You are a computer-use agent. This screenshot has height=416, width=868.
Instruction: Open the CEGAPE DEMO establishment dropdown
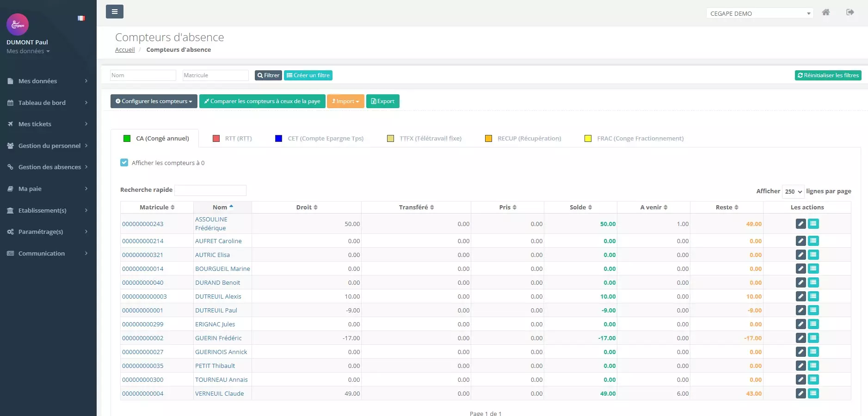point(759,13)
